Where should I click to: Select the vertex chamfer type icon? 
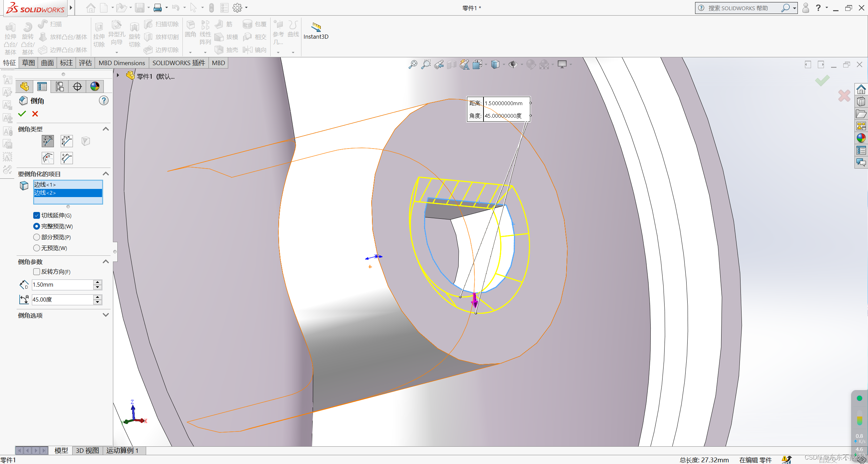86,141
